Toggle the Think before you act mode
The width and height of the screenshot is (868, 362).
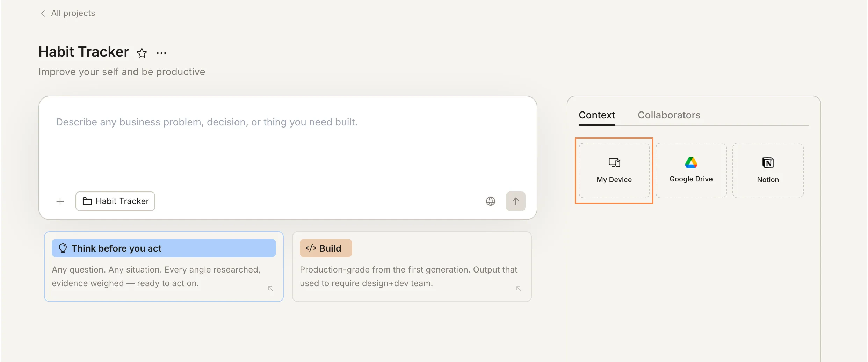coord(164,248)
